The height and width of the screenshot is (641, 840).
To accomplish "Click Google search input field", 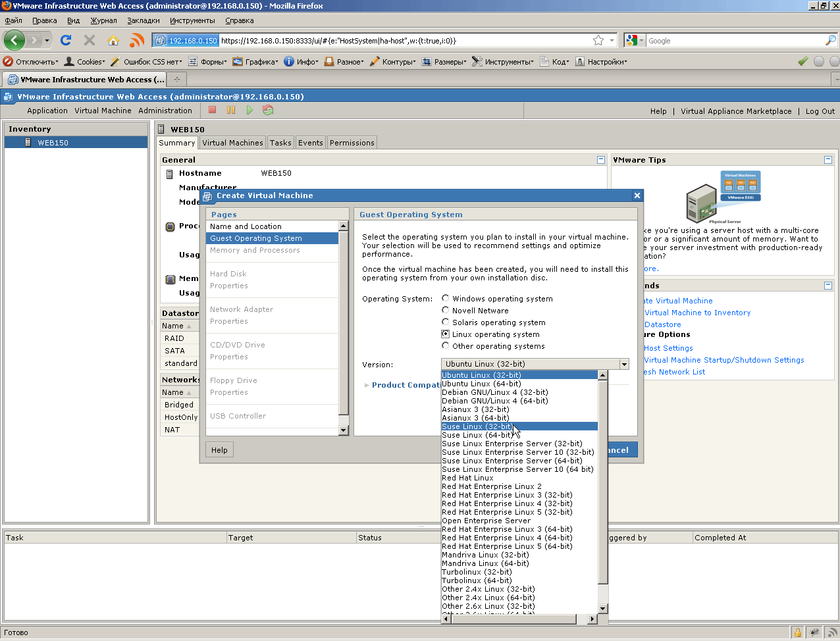I will click(735, 40).
